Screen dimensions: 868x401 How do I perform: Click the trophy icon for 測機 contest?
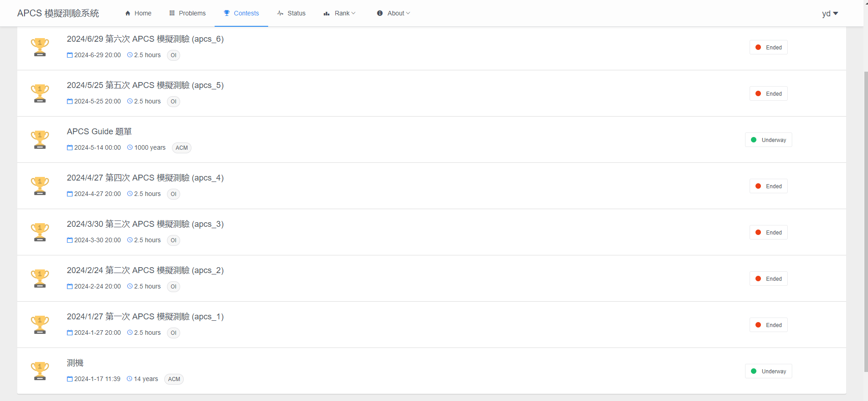coord(40,371)
